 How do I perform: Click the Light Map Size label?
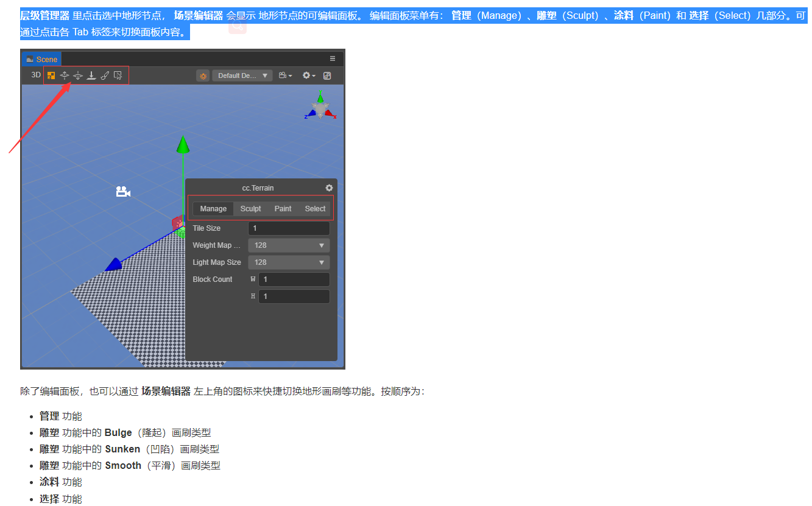click(217, 262)
